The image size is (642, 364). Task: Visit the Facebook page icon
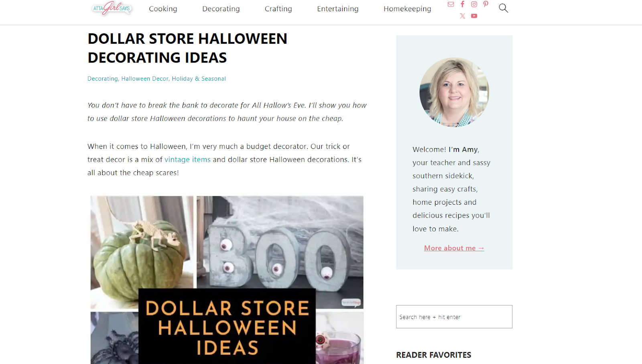(462, 4)
